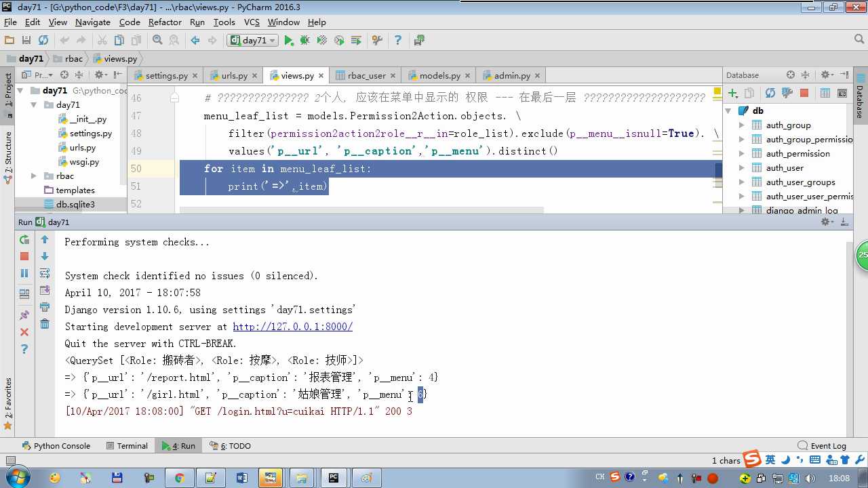Open 6: TODO tool window
The height and width of the screenshot is (488, 868).
[x=230, y=445]
